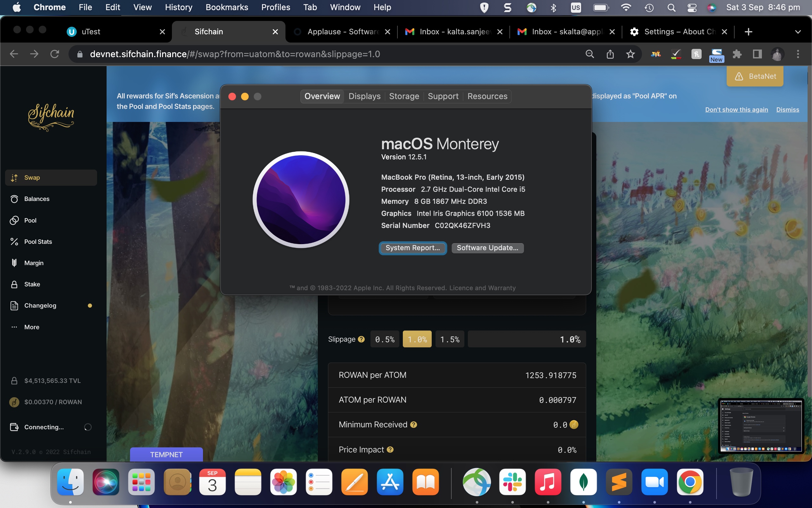The width and height of the screenshot is (812, 508).
Task: Click the custom slippage input field
Action: pyautogui.click(x=527, y=339)
